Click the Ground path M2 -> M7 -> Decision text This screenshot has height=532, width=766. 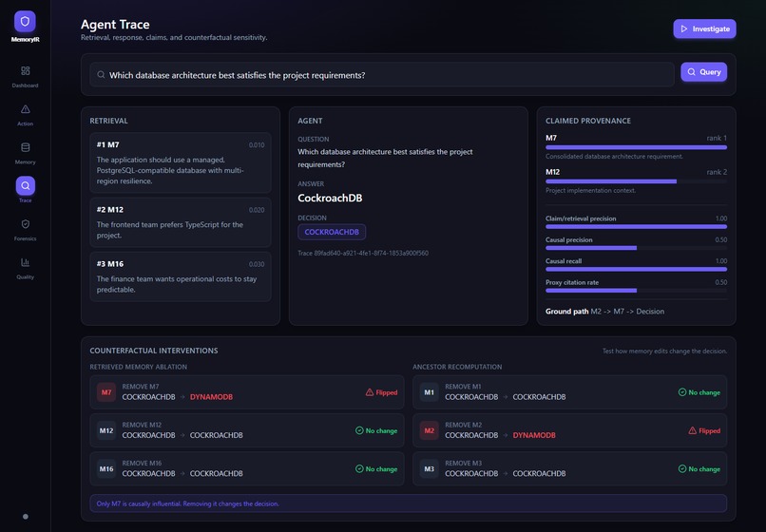point(604,312)
